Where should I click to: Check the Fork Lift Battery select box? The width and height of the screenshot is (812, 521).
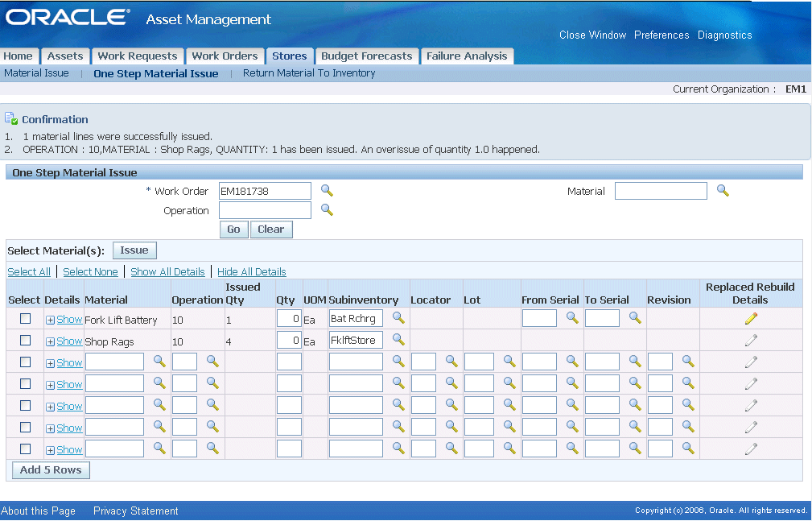coord(26,318)
